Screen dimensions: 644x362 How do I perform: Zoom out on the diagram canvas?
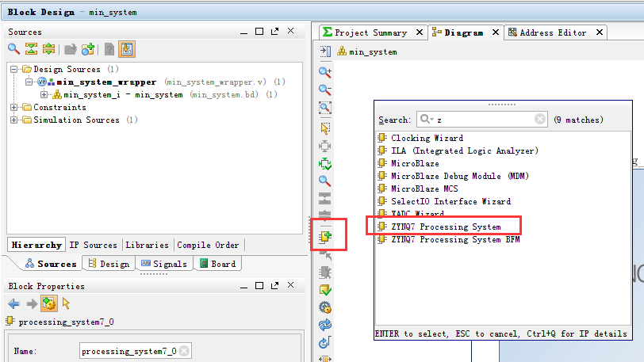pyautogui.click(x=325, y=90)
